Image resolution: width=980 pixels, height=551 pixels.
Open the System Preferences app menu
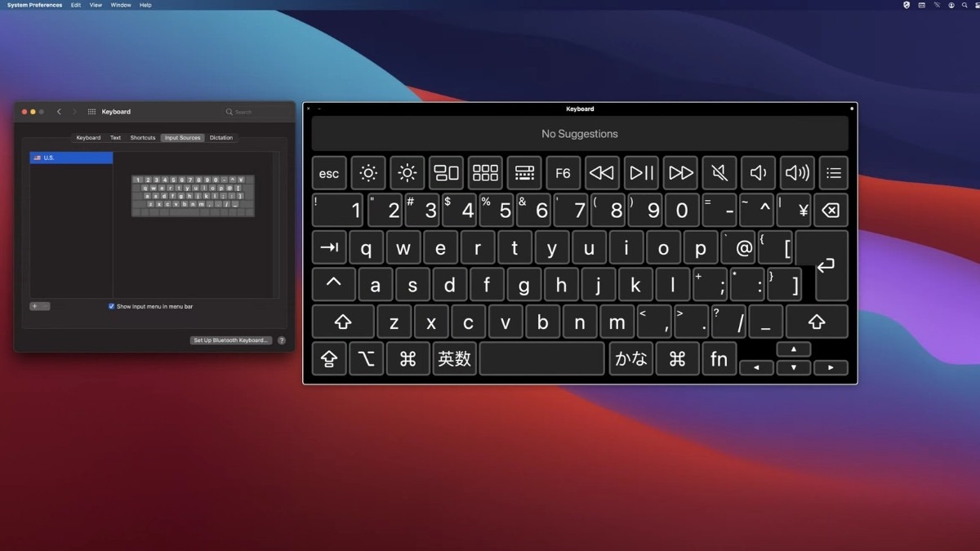[34, 5]
